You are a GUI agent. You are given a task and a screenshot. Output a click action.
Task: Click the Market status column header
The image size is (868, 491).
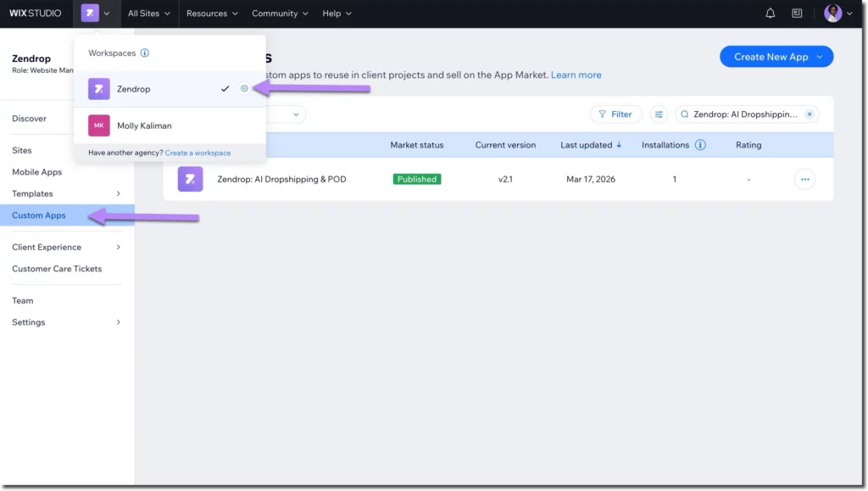[416, 145]
